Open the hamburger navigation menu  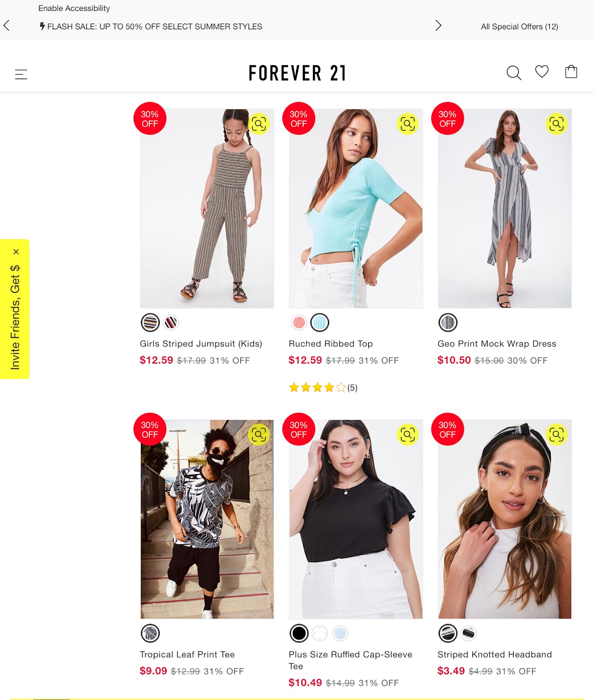[21, 74]
